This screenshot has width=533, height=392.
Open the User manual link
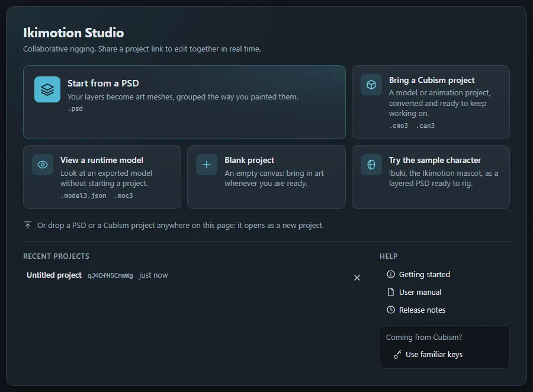coord(415,292)
